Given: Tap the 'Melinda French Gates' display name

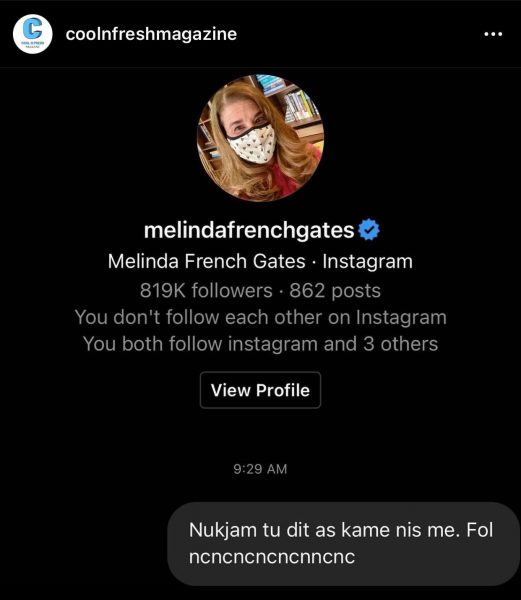Looking at the screenshot, I should pyautogui.click(x=207, y=262).
